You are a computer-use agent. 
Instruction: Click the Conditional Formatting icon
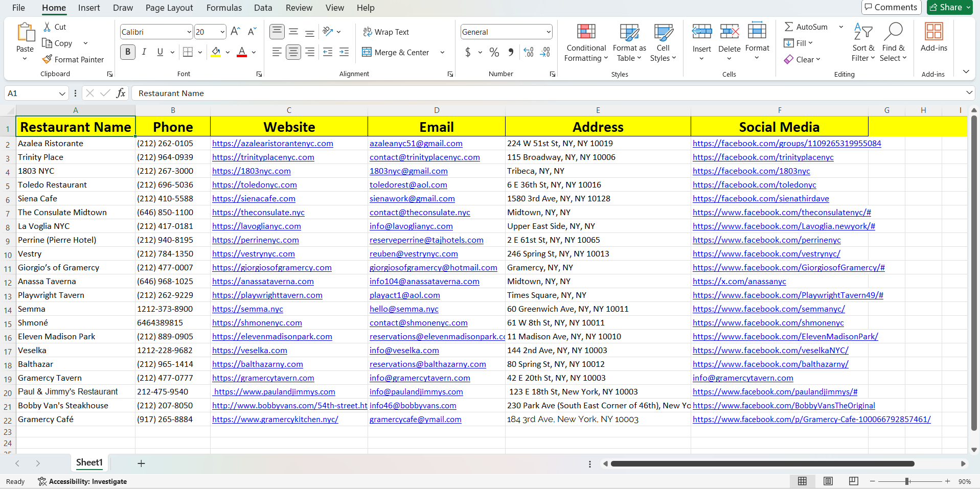point(586,32)
